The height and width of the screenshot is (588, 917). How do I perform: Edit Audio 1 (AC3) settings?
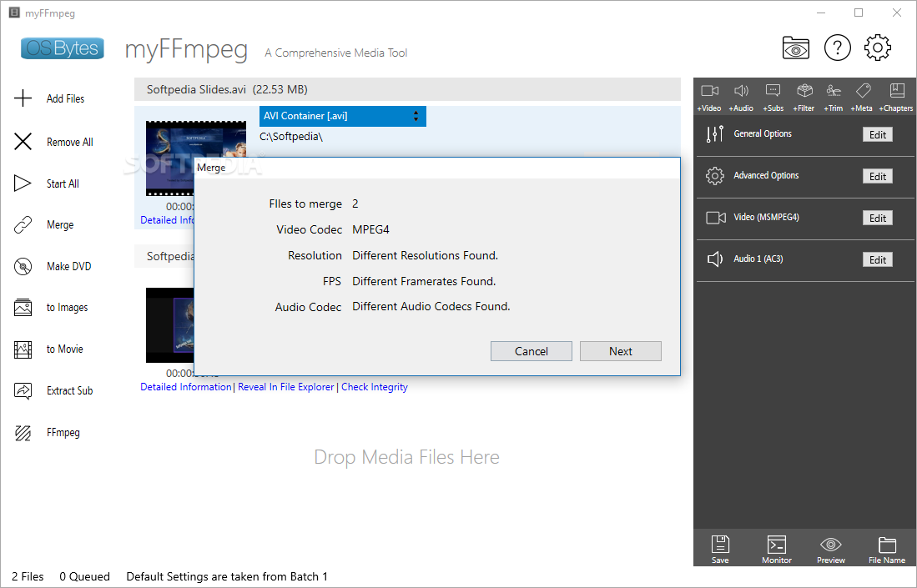pyautogui.click(x=877, y=259)
